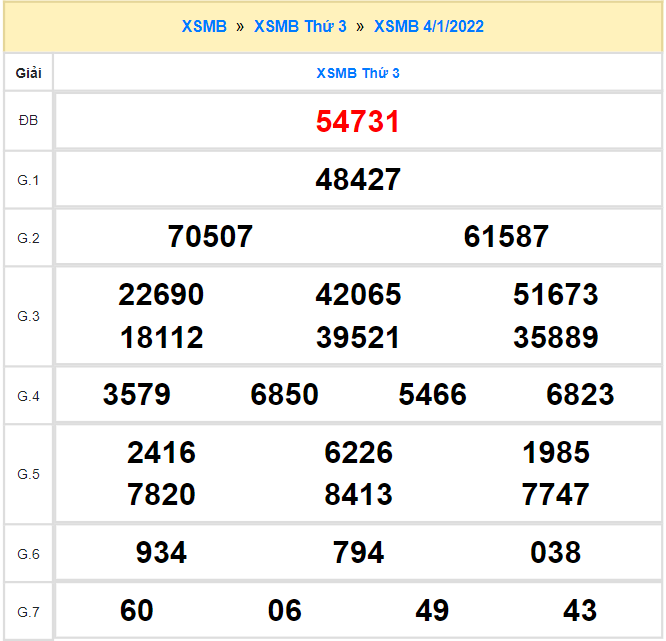Select the G.4 number 3579
The width and height of the screenshot is (666, 641).
(137, 395)
